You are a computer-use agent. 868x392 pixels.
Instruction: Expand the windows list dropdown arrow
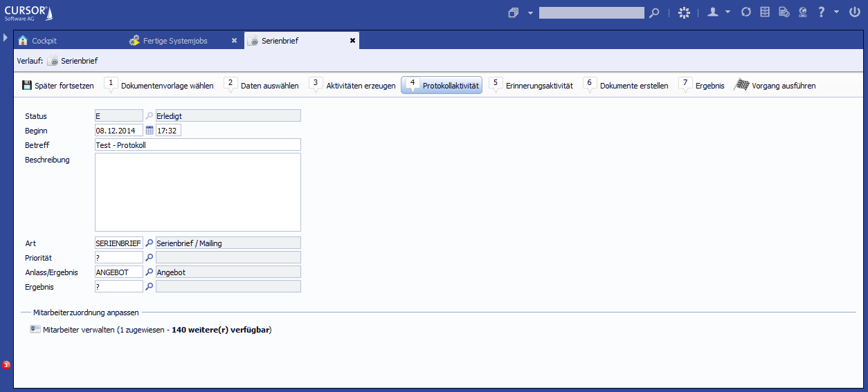click(530, 12)
